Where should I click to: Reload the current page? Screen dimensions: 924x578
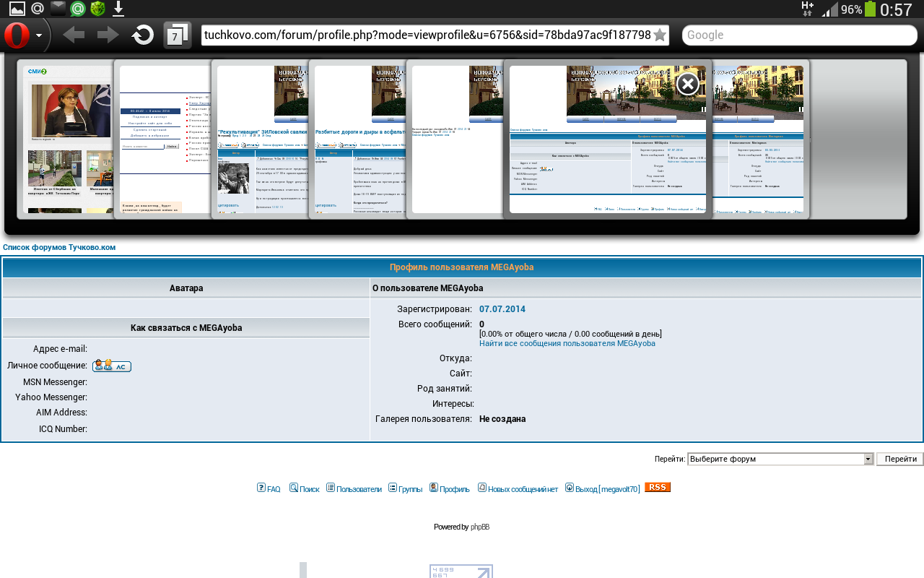tap(143, 35)
